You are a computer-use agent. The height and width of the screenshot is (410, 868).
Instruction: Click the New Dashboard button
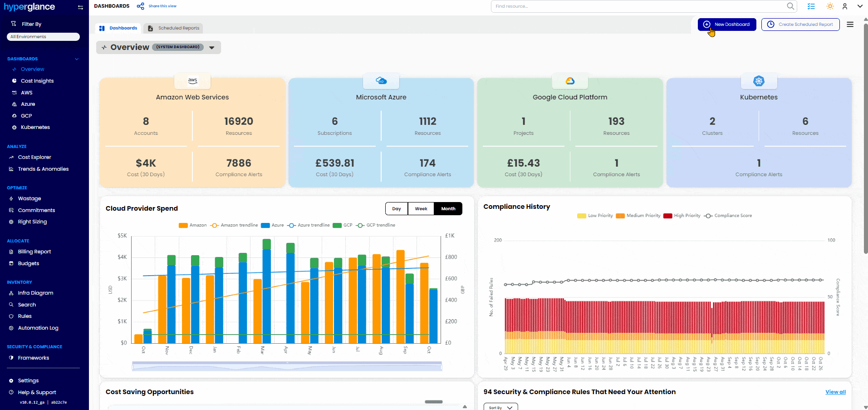tap(727, 25)
